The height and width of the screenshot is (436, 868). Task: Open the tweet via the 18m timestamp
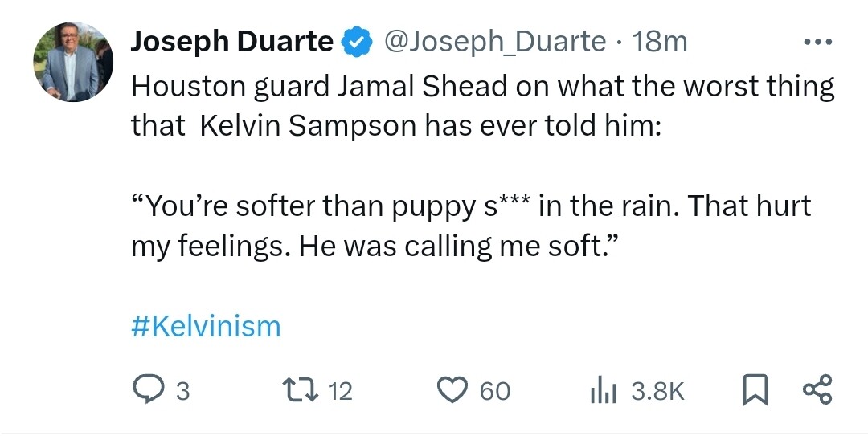click(660, 41)
